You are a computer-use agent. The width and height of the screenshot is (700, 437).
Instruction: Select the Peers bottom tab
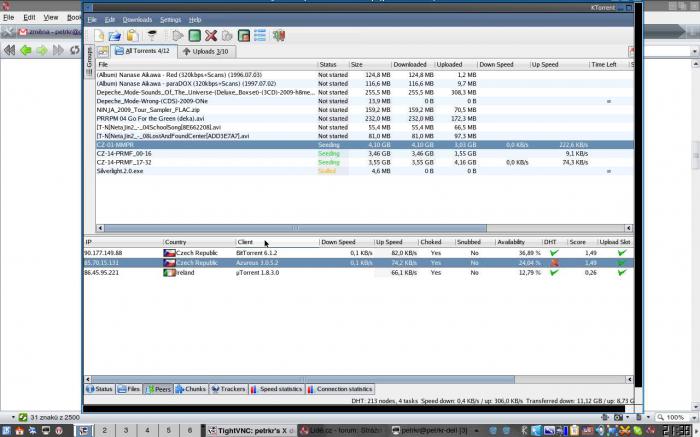click(158, 389)
